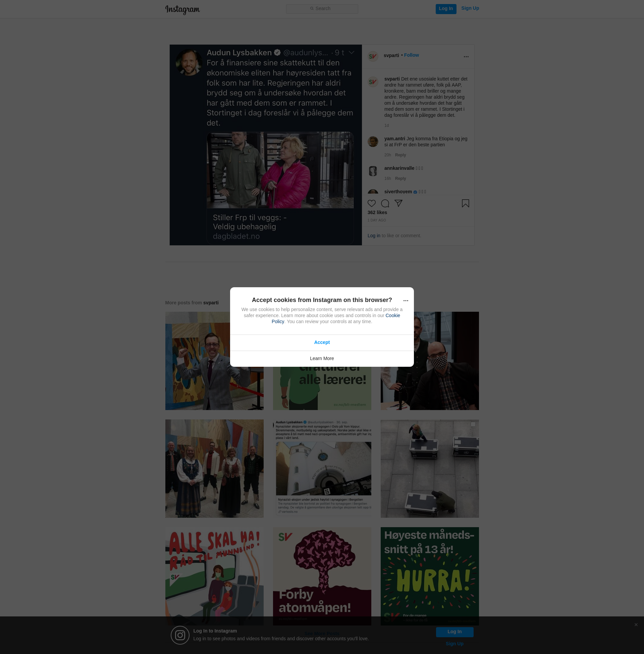The height and width of the screenshot is (654, 644).
Task: Click the Instagram logo in header
Action: [182, 9]
